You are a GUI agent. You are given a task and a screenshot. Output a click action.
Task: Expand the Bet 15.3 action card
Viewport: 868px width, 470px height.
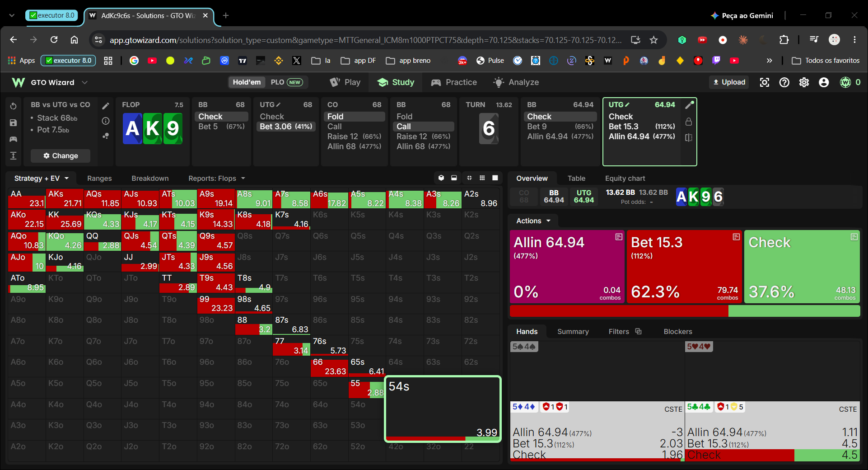tap(736, 237)
